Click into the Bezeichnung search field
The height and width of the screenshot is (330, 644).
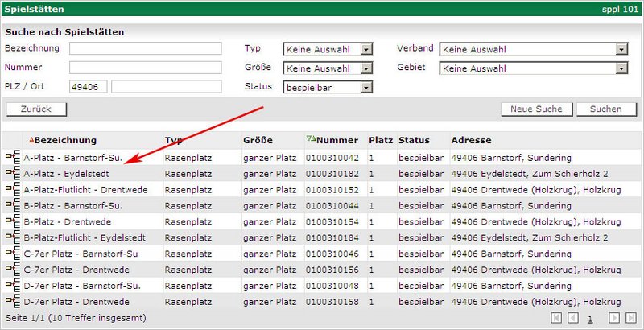pos(145,48)
